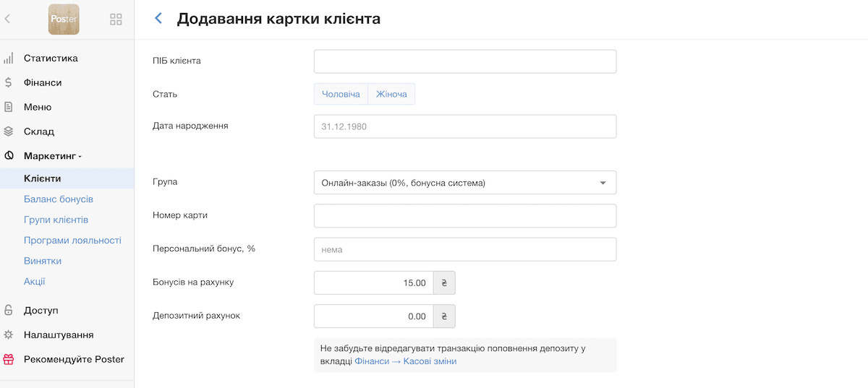Select Жіноча gender option
The width and height of the screenshot is (868, 388).
(x=391, y=94)
